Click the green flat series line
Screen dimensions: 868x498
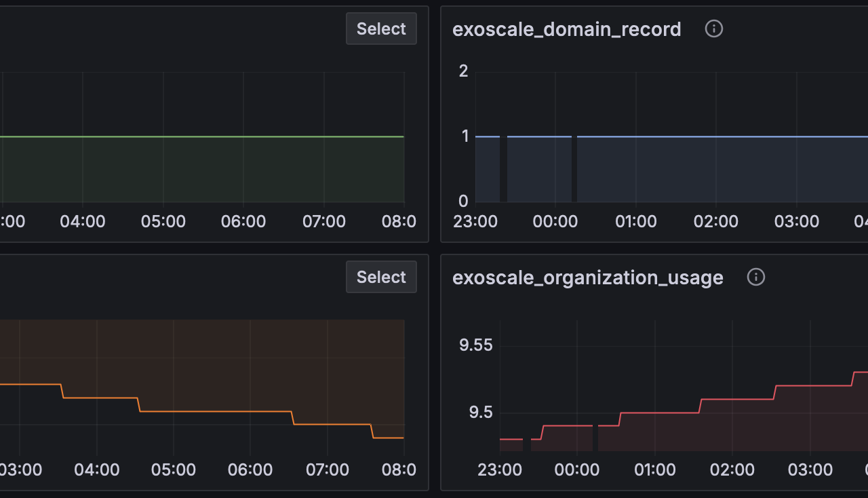pos(203,136)
